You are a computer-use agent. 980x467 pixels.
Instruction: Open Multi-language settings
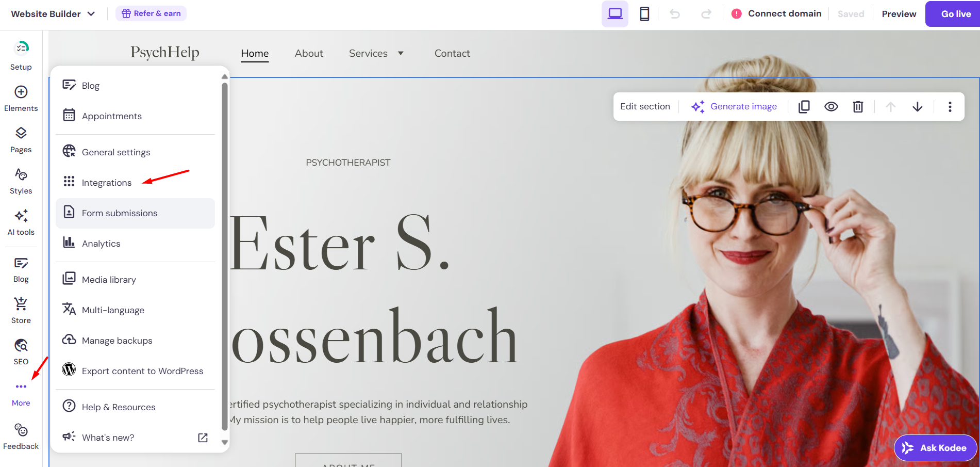(135, 310)
